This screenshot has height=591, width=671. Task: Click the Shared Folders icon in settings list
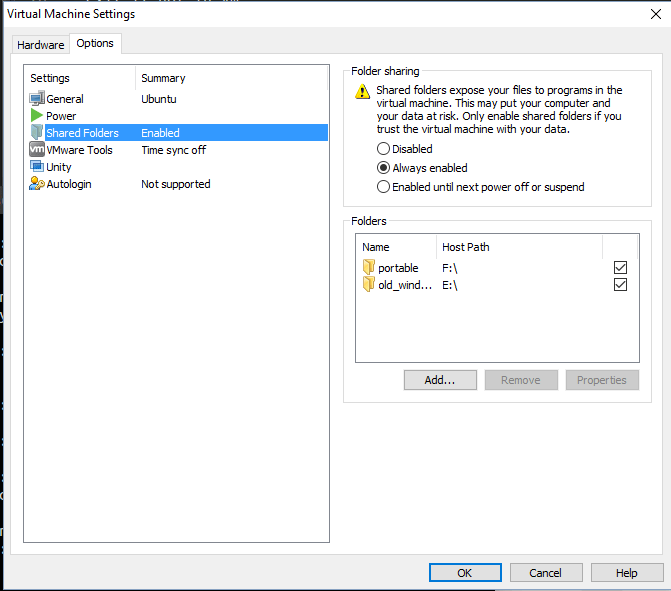37,132
